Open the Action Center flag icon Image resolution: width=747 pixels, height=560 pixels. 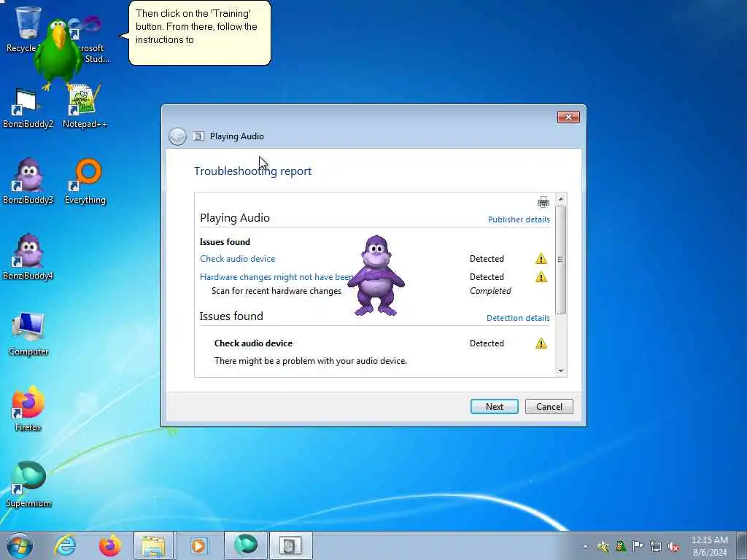pos(638,546)
